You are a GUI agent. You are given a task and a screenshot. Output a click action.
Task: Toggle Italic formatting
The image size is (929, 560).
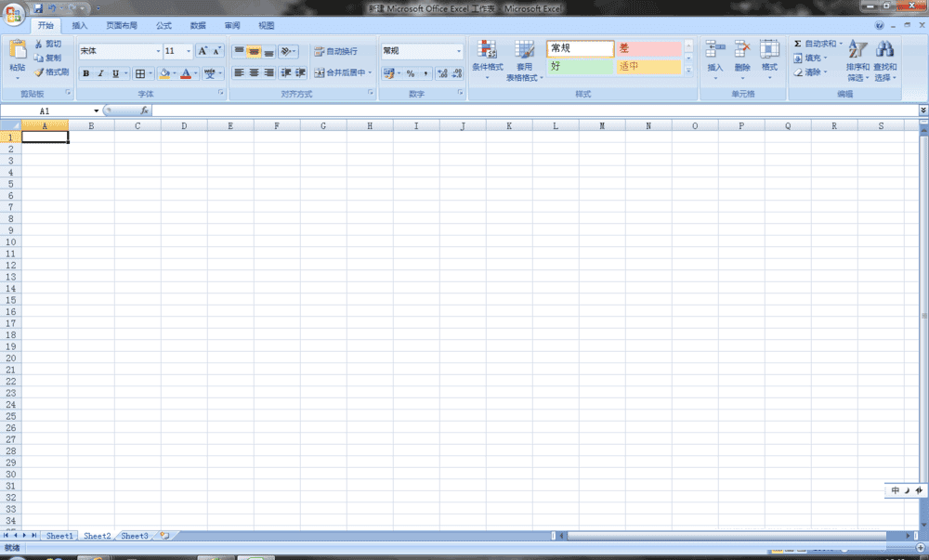(x=100, y=73)
